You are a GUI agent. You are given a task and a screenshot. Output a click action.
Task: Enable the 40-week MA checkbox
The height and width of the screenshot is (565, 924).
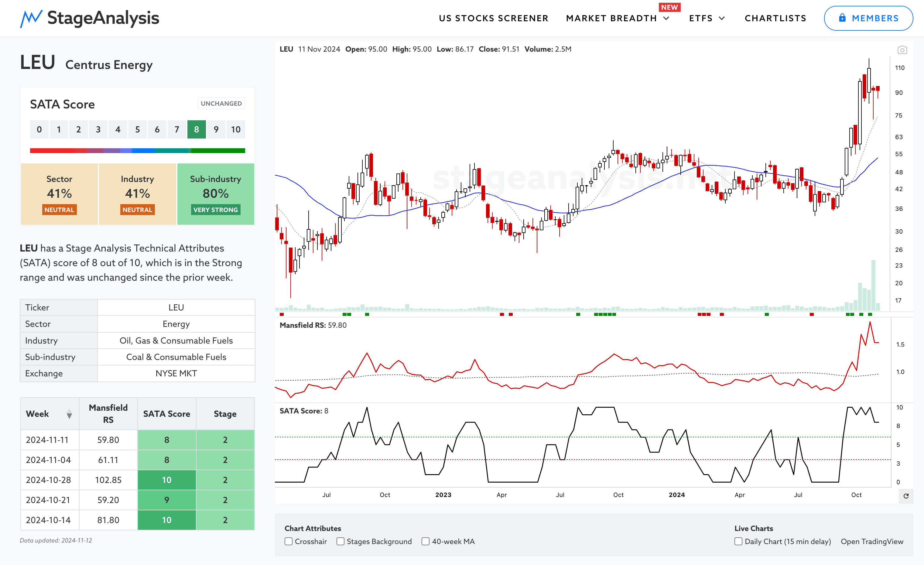[425, 541]
